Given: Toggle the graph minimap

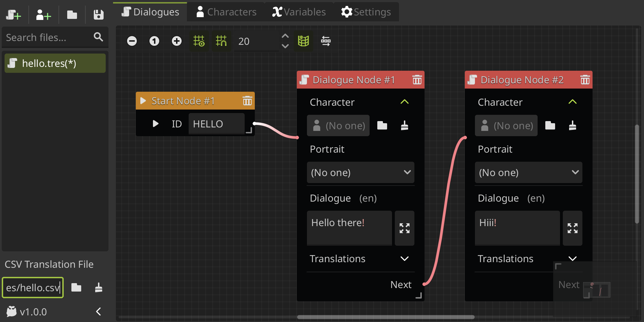Looking at the screenshot, I should [303, 41].
